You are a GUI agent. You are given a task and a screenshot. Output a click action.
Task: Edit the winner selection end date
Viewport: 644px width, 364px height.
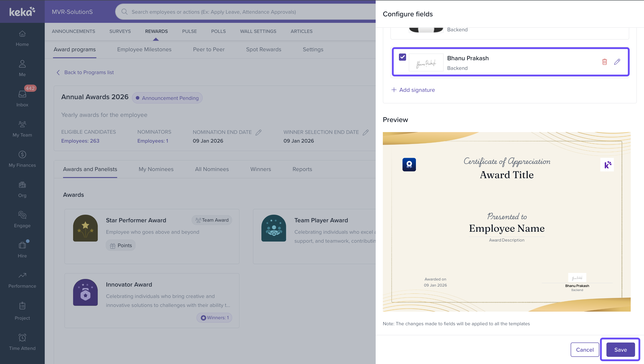tap(366, 132)
